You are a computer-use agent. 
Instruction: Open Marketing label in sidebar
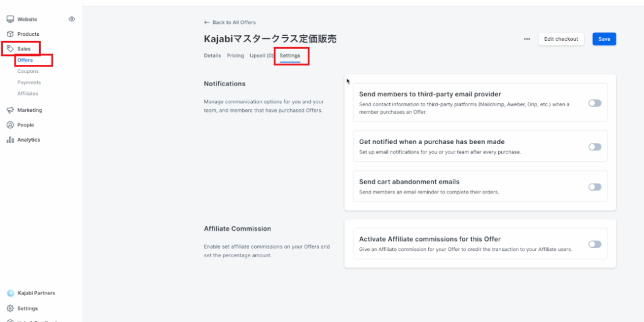[x=30, y=110]
